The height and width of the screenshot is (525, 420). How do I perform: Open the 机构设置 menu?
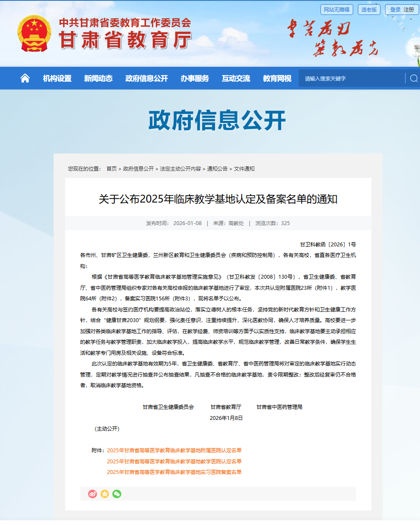57,78
